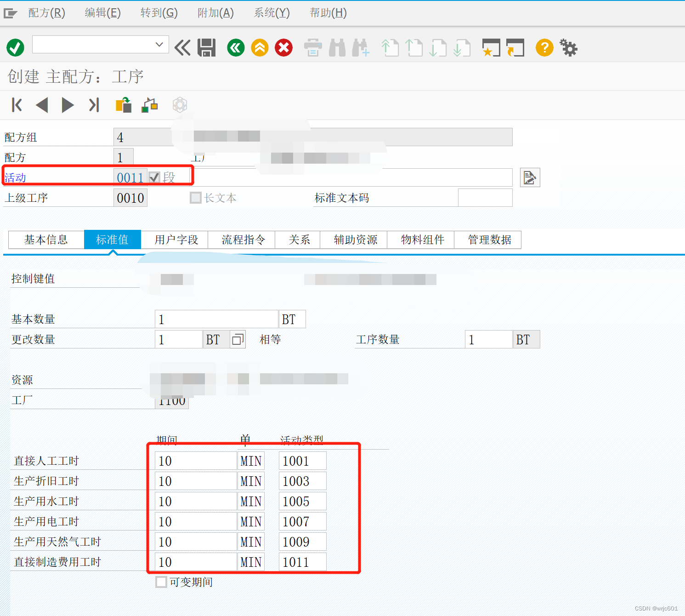Click the red Cancel icon
The height and width of the screenshot is (616, 685).
tap(283, 47)
